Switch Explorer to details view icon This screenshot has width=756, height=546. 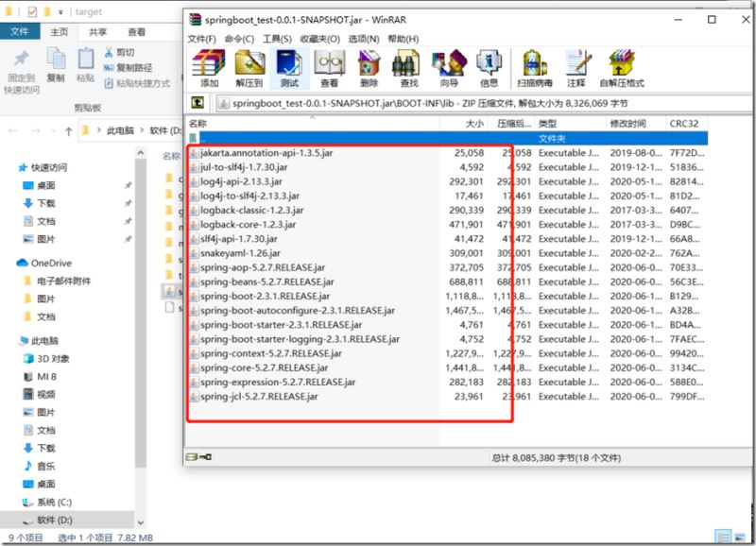[x=723, y=537]
